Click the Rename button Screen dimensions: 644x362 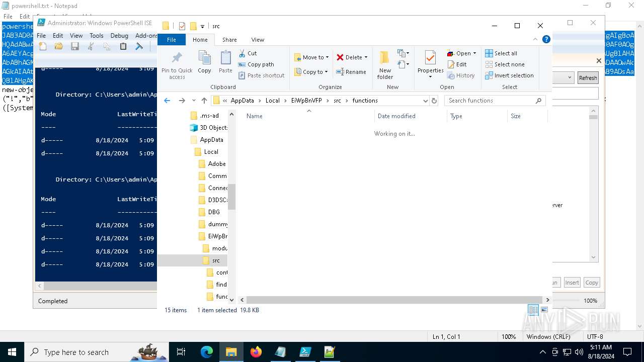point(351,72)
